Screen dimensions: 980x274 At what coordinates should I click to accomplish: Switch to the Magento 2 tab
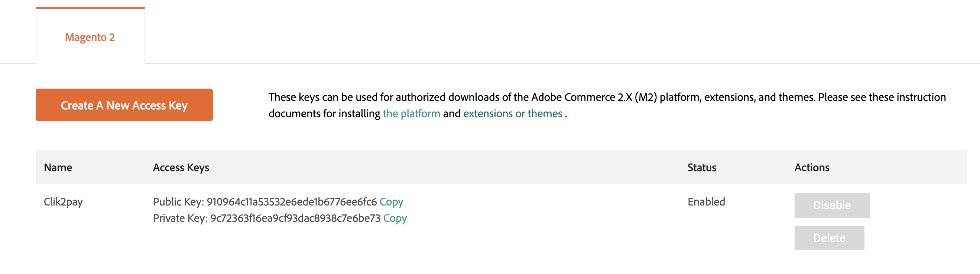(x=90, y=37)
